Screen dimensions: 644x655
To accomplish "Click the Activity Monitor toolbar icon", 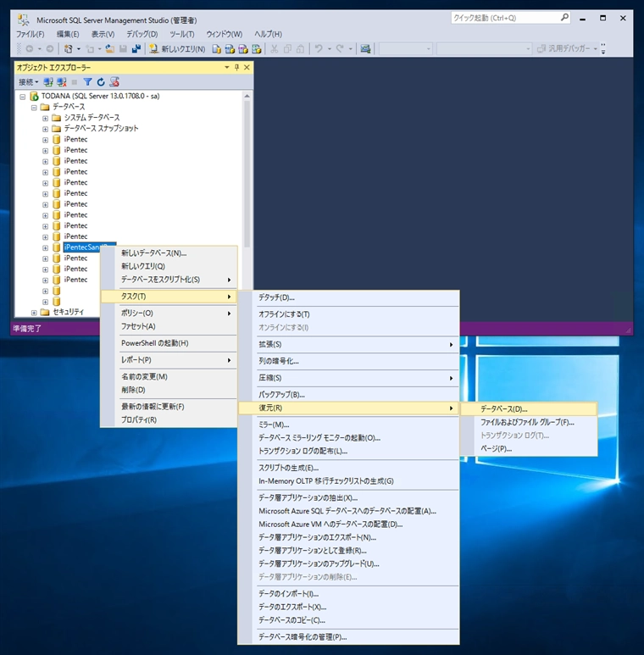I will (x=365, y=49).
